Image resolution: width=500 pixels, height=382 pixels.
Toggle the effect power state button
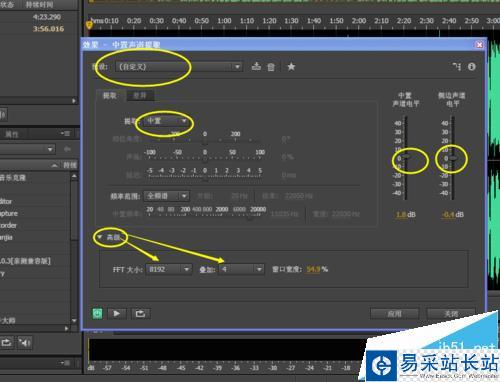(97, 313)
